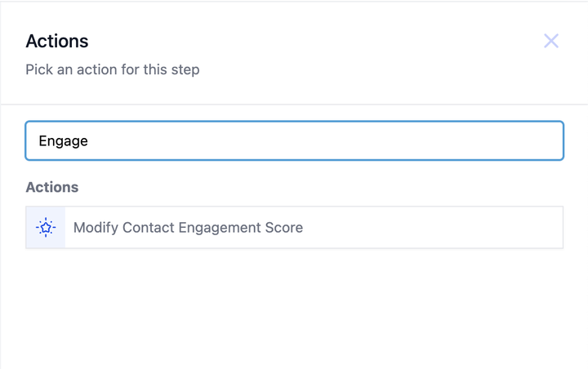Click the blank area below the results list
Image resolution: width=588 pixels, height=369 pixels.
294,308
